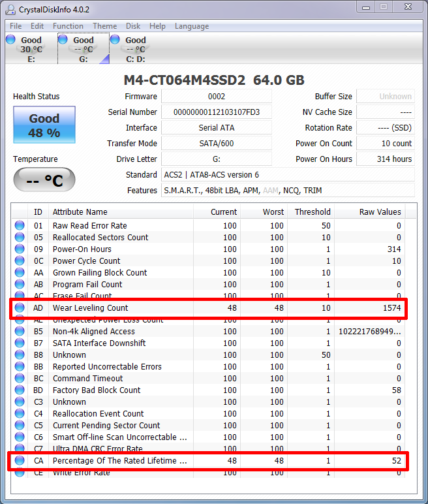This screenshot has width=428, height=504.
Task: Click the Power On Hours 314 hours field
Action: 386,159
